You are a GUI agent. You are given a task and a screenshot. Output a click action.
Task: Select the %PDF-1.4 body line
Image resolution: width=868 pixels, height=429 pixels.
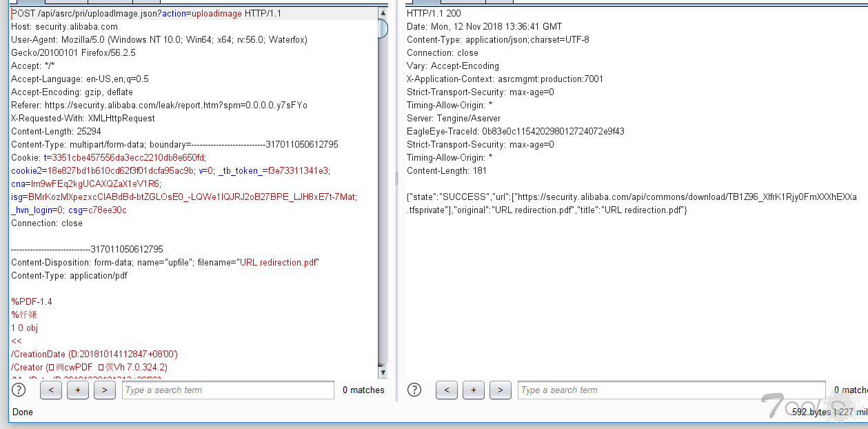click(x=32, y=302)
